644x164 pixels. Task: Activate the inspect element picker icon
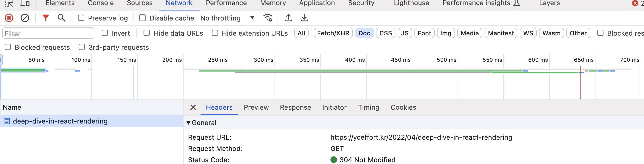point(9,3)
